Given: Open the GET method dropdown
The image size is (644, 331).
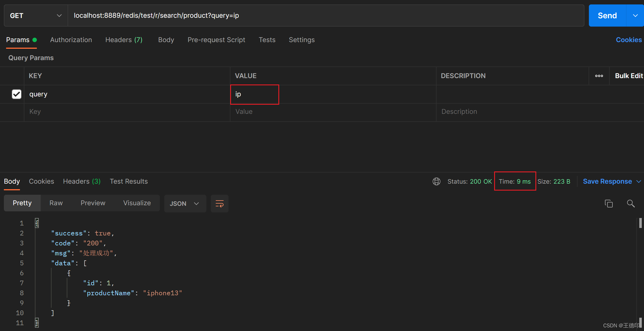Looking at the screenshot, I should (x=36, y=16).
